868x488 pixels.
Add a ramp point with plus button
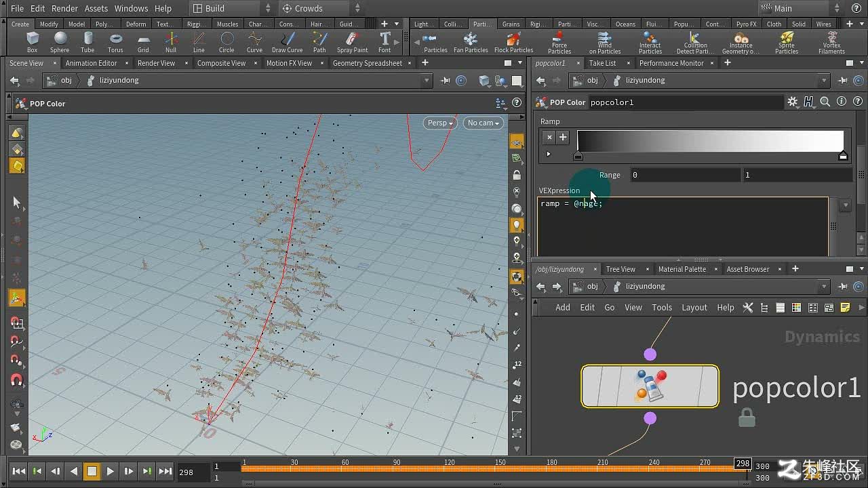tap(563, 137)
